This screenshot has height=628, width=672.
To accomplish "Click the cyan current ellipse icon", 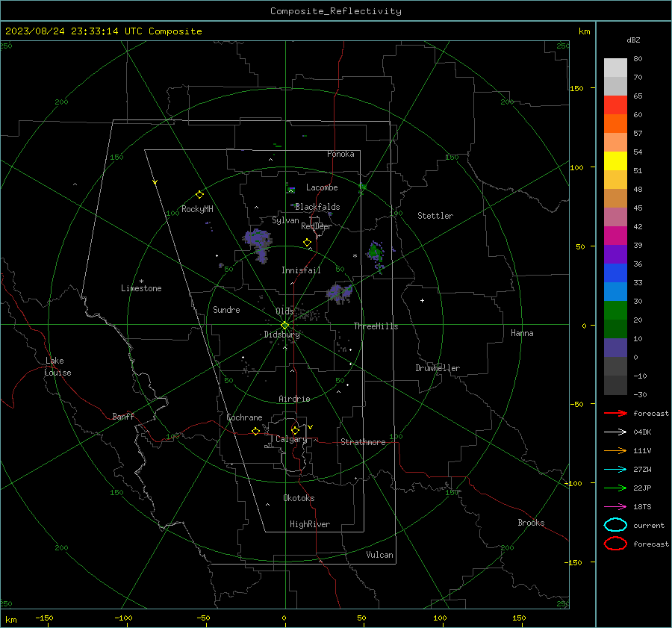I will [615, 525].
